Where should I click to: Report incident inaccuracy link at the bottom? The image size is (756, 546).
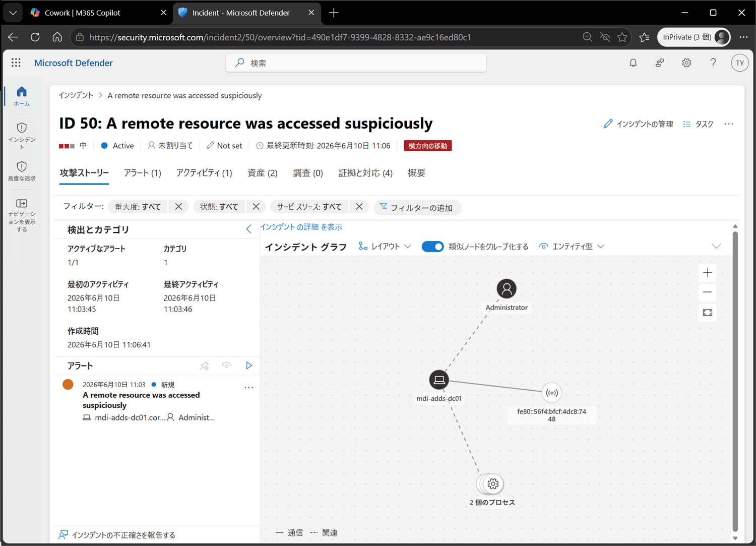(x=117, y=535)
